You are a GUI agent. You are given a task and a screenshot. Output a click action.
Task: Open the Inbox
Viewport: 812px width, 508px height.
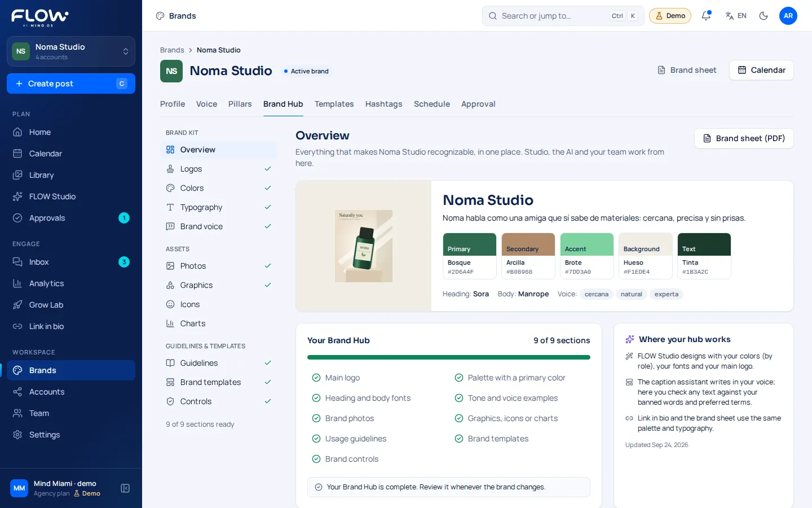coord(71,262)
